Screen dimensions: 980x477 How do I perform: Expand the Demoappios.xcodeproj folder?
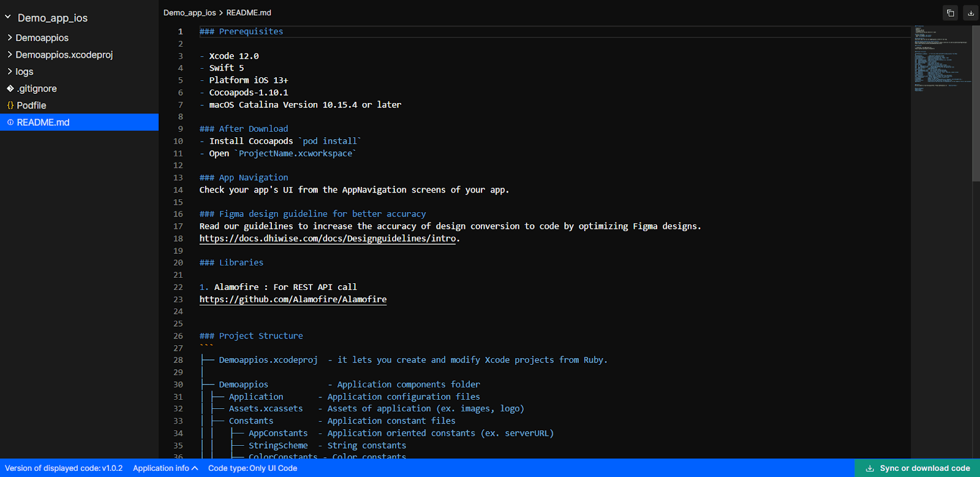pyautogui.click(x=10, y=55)
